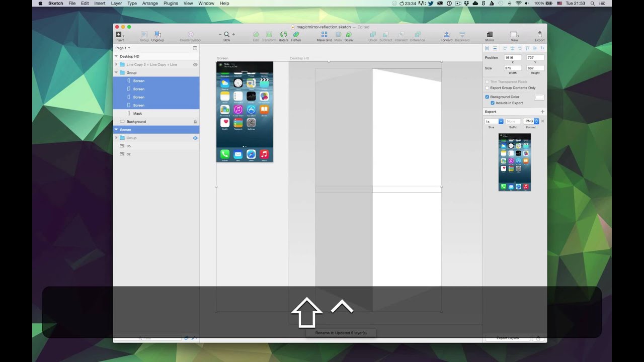Toggle blue eye on hidden Group layer

coord(195,138)
